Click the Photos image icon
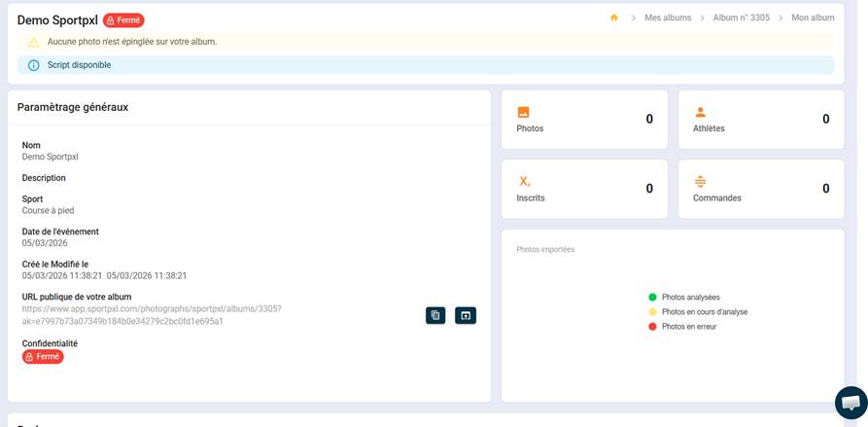This screenshot has height=427, width=868. click(x=523, y=113)
